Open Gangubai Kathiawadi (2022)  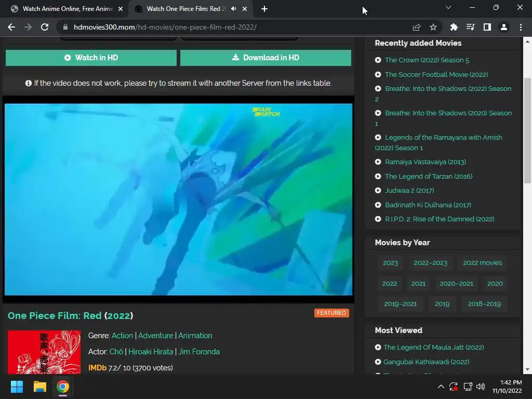click(x=426, y=362)
